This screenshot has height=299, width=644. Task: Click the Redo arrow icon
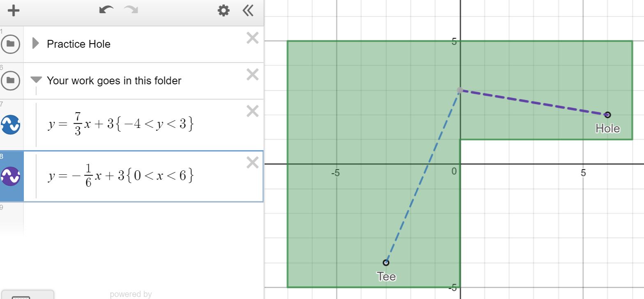[x=131, y=10]
